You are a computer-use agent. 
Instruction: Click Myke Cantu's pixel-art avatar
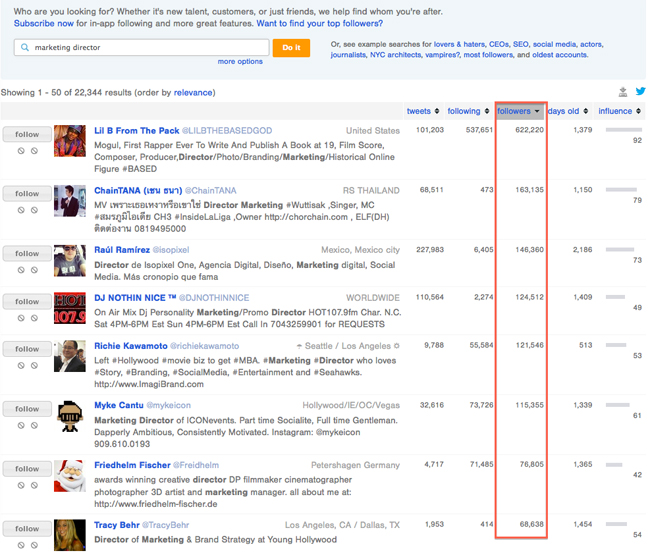click(70, 416)
